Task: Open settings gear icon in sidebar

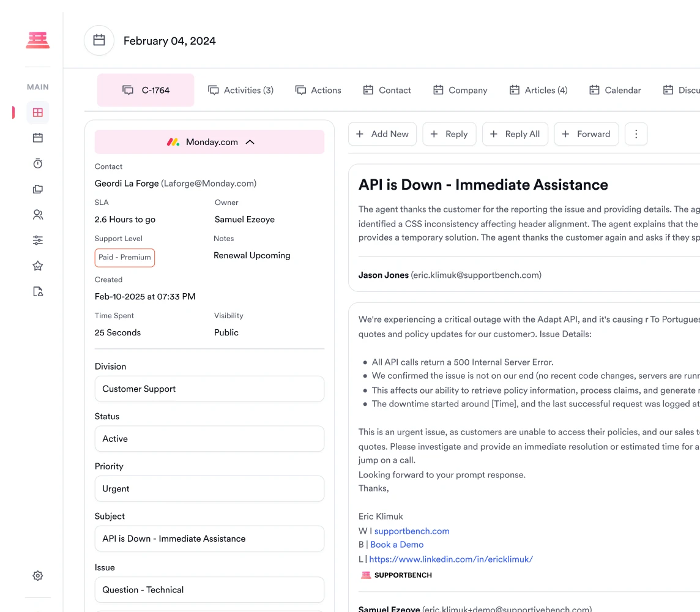Action: coord(38,576)
